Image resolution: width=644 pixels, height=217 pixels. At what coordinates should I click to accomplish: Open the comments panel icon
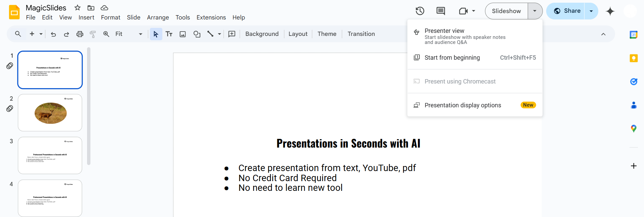click(441, 11)
